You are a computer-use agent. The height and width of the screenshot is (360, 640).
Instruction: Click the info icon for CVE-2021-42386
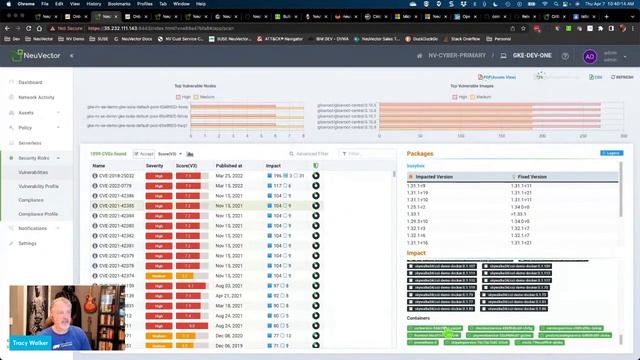[x=95, y=196]
